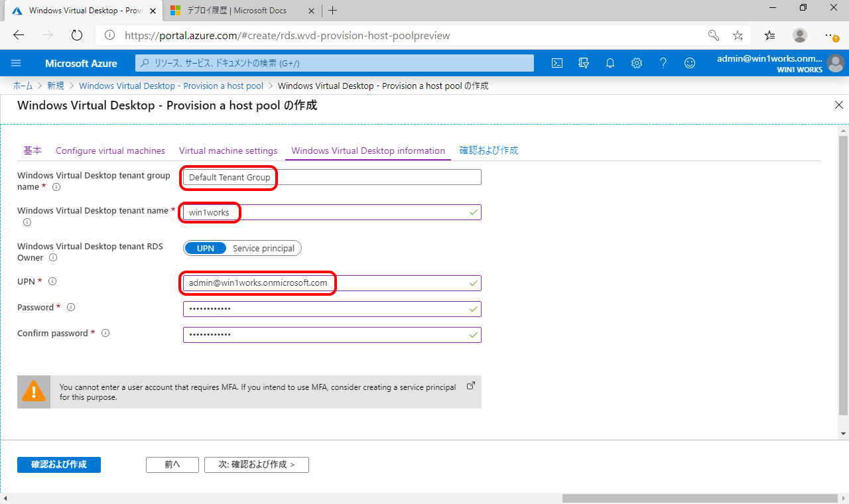Open external link icon in MFA warning
Screen dimensions: 849x504
coord(471,385)
